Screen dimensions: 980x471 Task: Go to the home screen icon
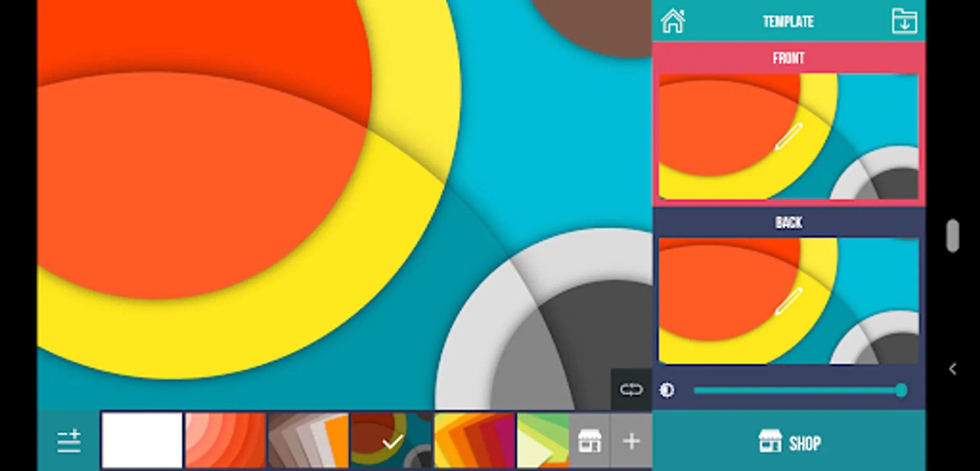point(673,21)
